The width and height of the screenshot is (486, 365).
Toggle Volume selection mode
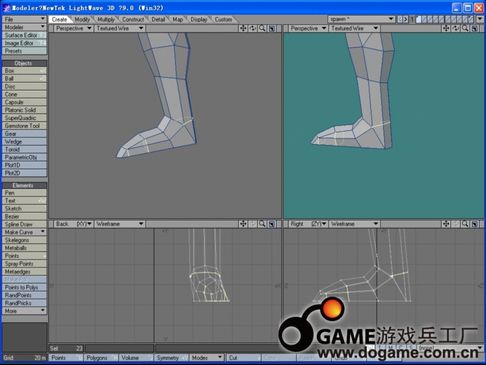(x=136, y=358)
